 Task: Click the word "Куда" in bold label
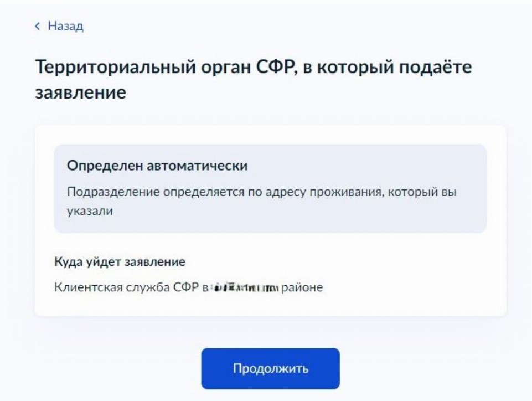[67, 261]
